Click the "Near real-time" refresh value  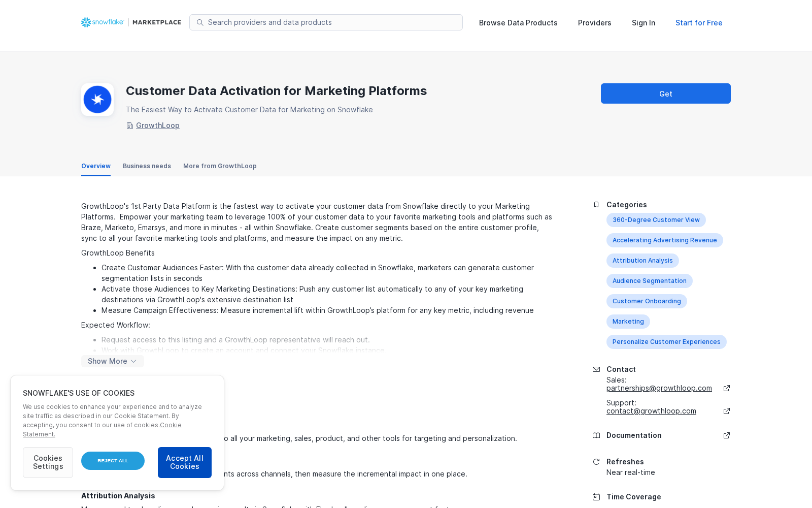coord(631,472)
